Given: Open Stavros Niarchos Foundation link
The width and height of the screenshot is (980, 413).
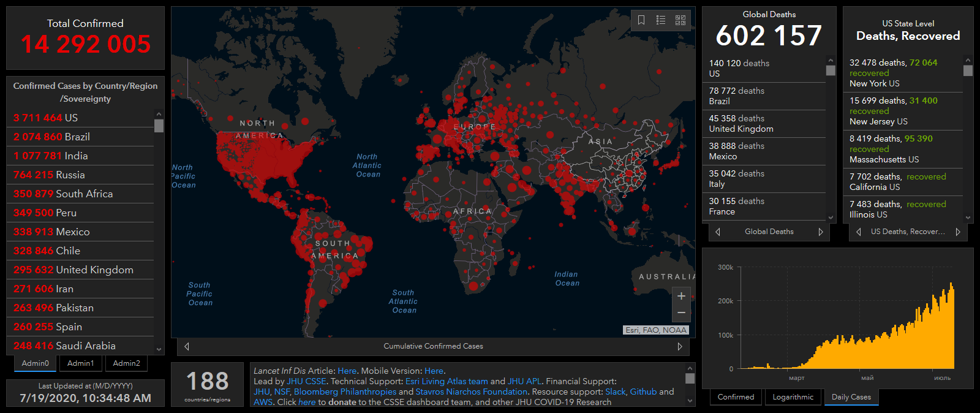Looking at the screenshot, I should click(471, 392).
